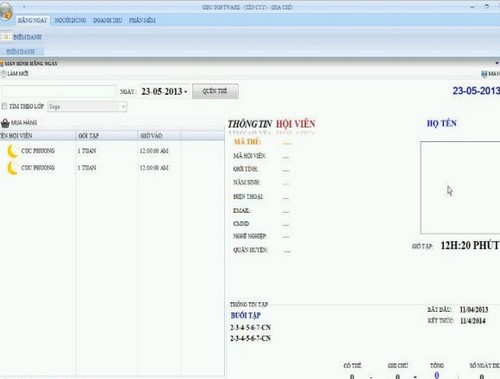This screenshot has width=500, height=379.
Task: Click the Làm Mới refresh icon
Action: (x=3, y=74)
